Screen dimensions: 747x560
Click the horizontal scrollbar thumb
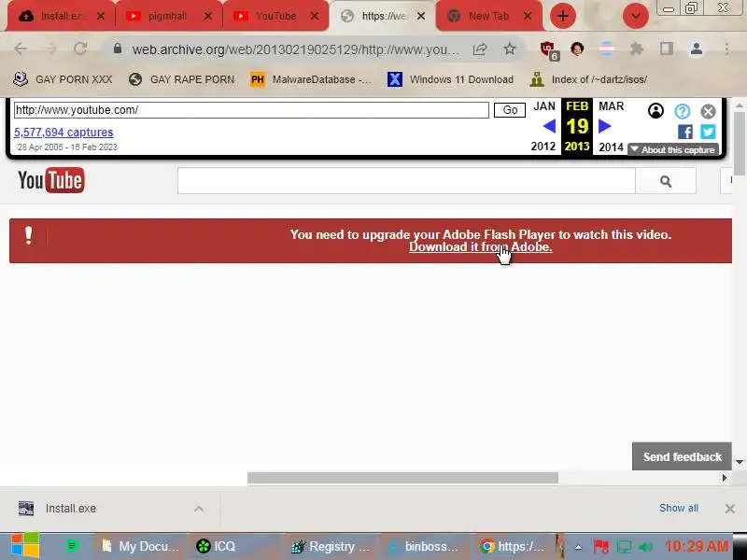pos(402,478)
